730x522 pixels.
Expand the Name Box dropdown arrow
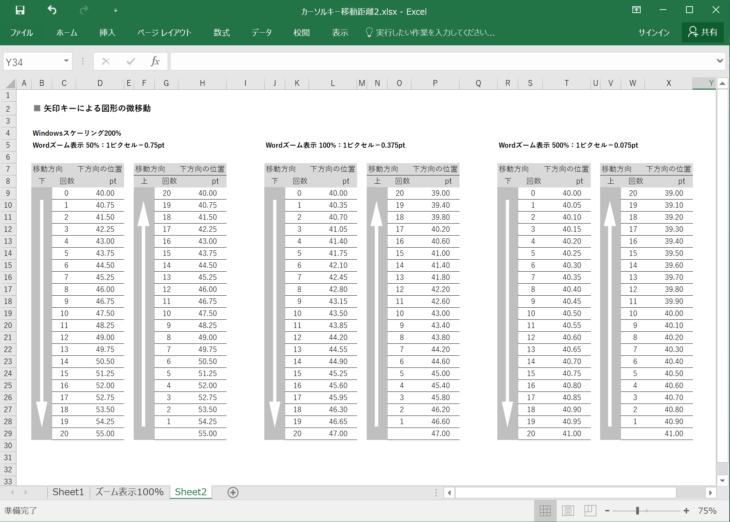tap(71, 62)
